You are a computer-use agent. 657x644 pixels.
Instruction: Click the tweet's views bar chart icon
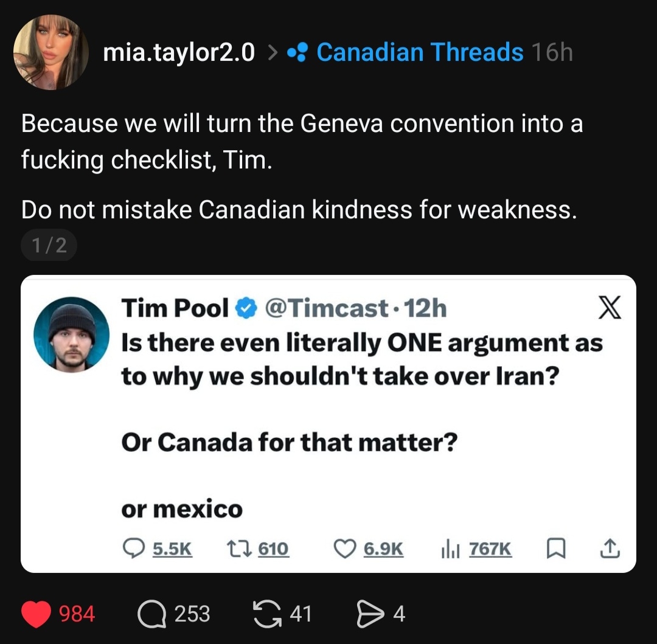[448, 549]
